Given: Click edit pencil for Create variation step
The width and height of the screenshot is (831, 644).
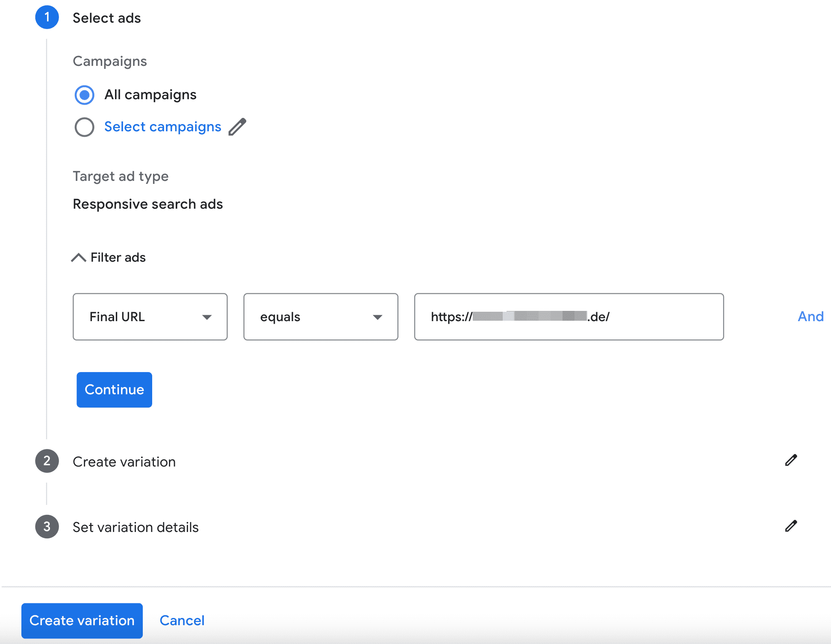Looking at the screenshot, I should (x=791, y=460).
